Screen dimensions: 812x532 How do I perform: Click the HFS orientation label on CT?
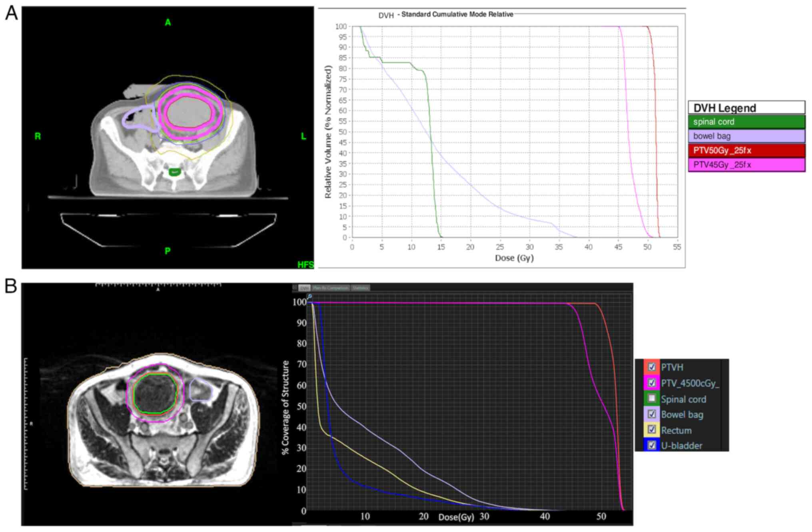(305, 265)
